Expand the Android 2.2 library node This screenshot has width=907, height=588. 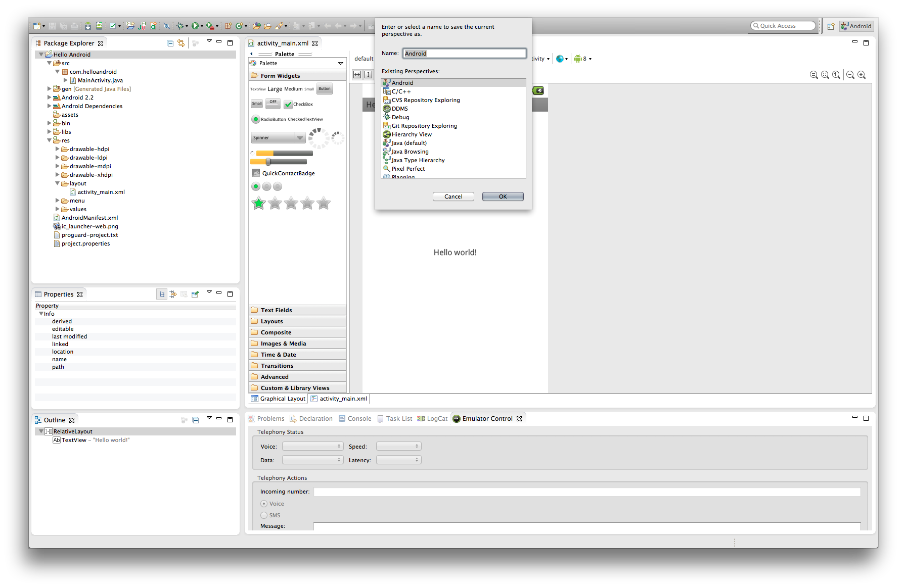(x=50, y=97)
